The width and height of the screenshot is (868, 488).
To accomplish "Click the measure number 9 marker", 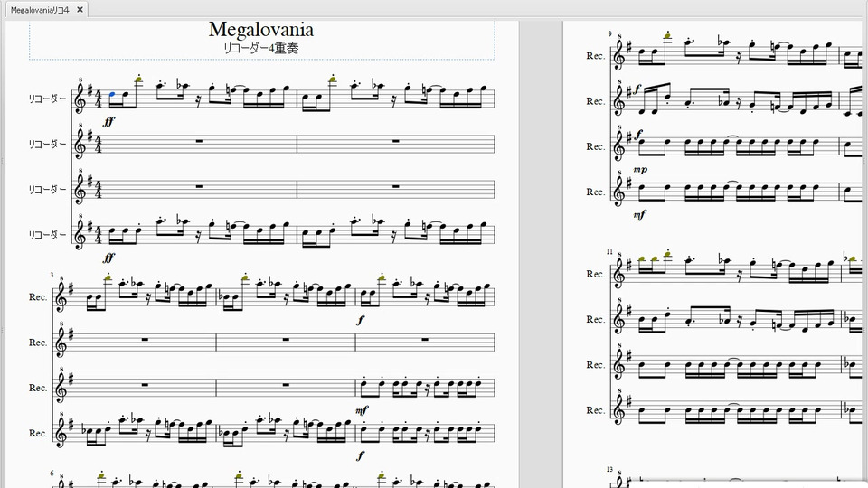I will tap(609, 34).
